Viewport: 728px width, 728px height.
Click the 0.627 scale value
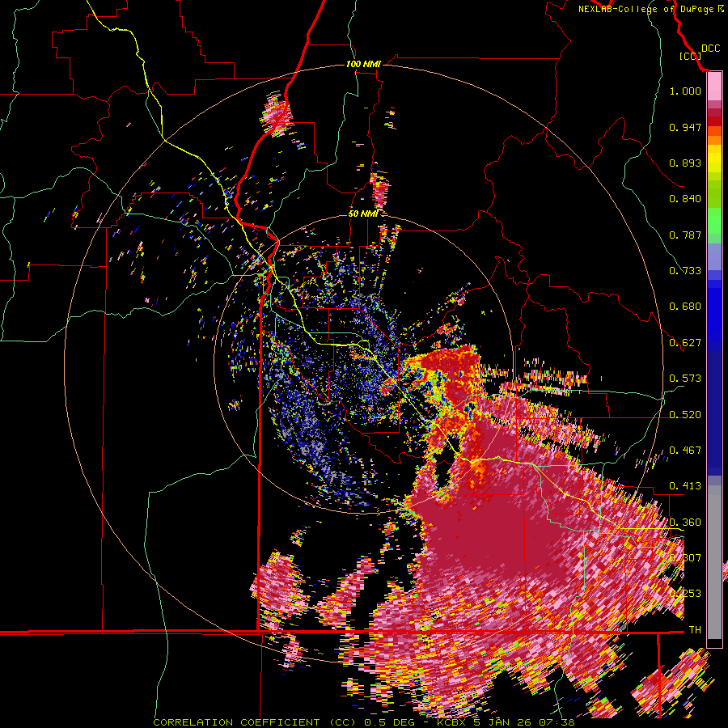685,343
